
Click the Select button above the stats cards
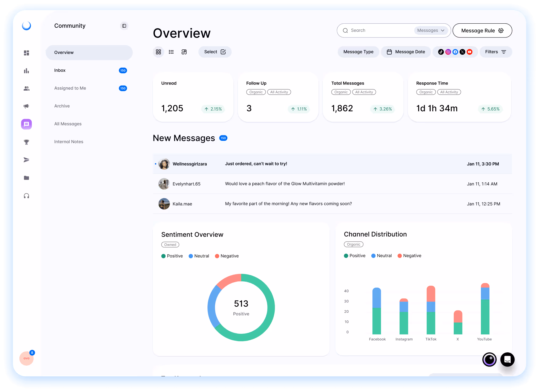(215, 52)
